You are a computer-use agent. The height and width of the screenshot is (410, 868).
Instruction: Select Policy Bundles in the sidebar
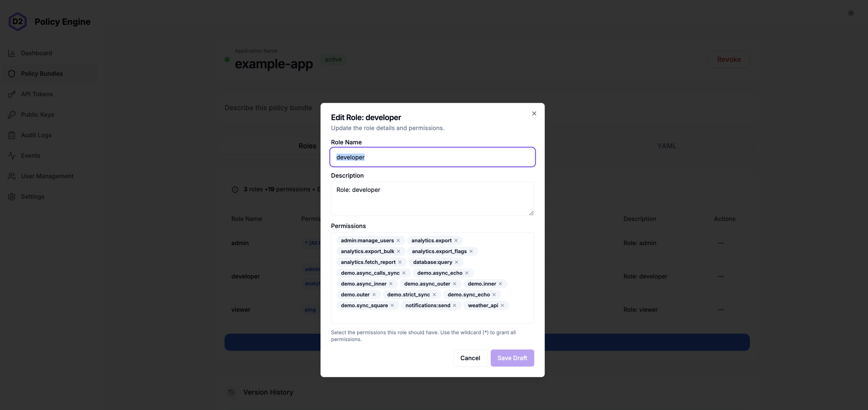tap(42, 73)
